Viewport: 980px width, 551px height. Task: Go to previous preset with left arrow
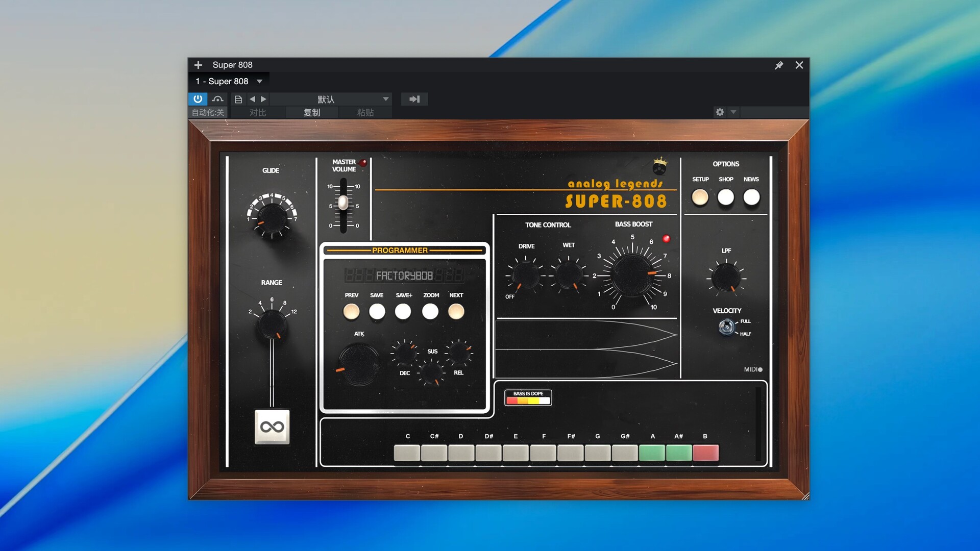(252, 99)
